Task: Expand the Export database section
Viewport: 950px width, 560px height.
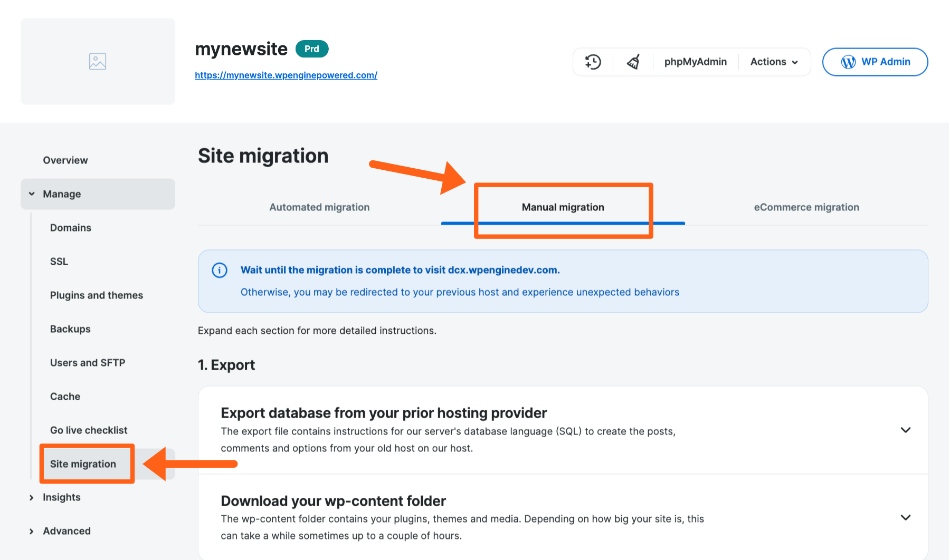Action: click(906, 430)
